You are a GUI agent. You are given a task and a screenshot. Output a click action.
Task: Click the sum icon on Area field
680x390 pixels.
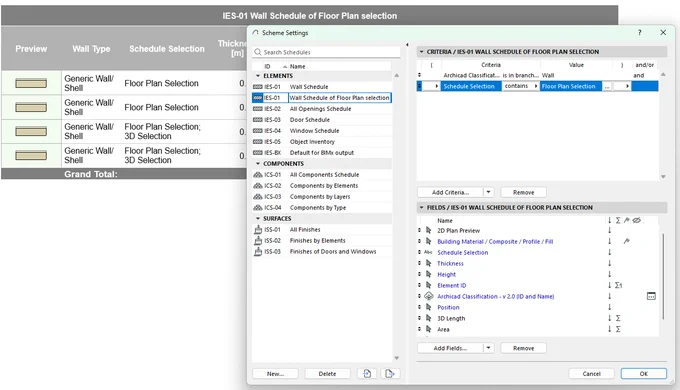pos(618,329)
